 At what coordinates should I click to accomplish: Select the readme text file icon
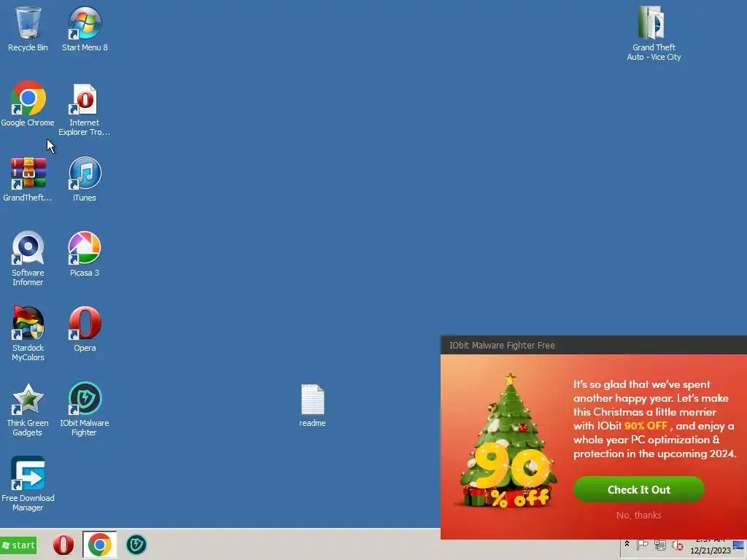coord(312,405)
